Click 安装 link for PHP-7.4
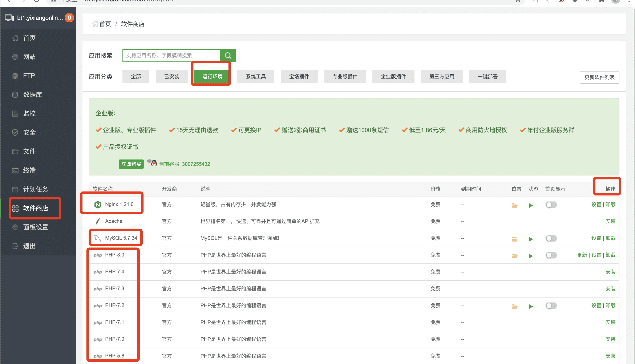Viewport: 635px width, 364px height. [611, 272]
